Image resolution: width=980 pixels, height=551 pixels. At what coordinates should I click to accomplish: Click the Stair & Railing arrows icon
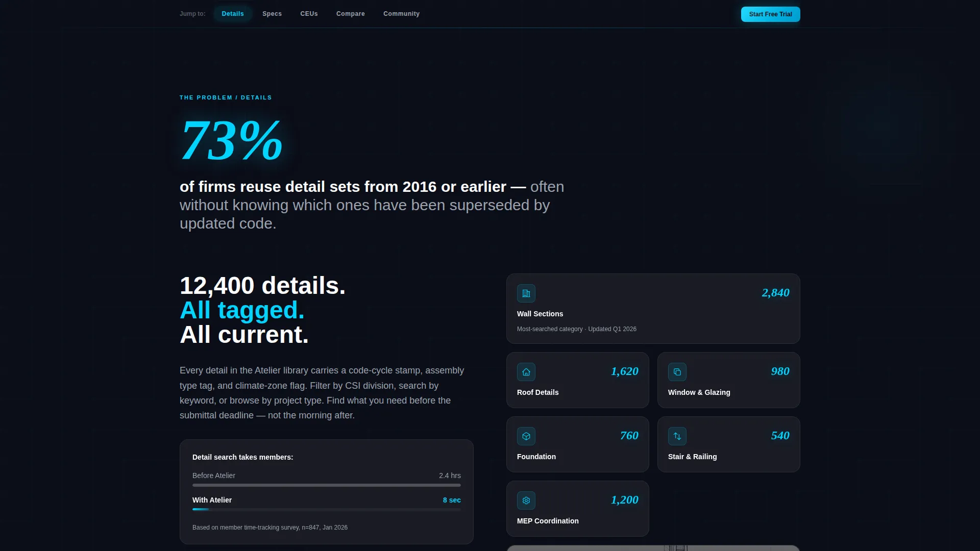tap(677, 436)
